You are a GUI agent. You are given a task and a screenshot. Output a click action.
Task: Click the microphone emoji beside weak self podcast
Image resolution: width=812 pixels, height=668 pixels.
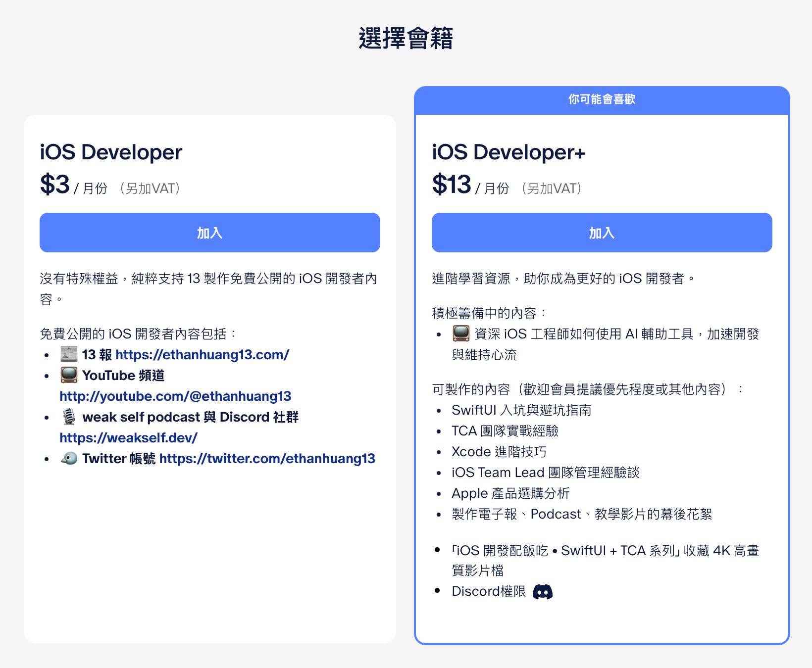pyautogui.click(x=69, y=417)
